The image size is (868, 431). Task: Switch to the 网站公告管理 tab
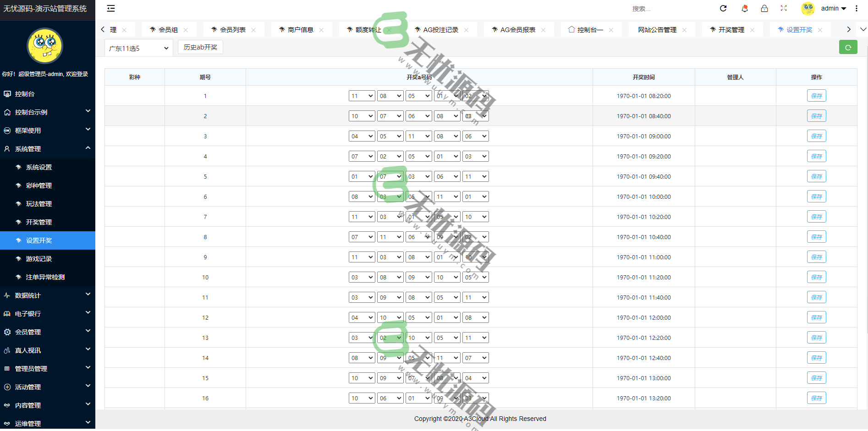click(x=657, y=30)
